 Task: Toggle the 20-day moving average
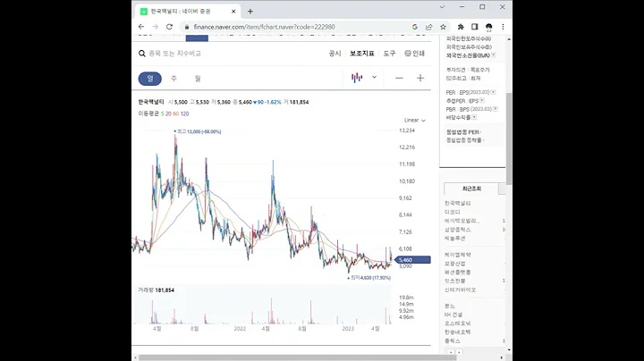click(x=168, y=113)
